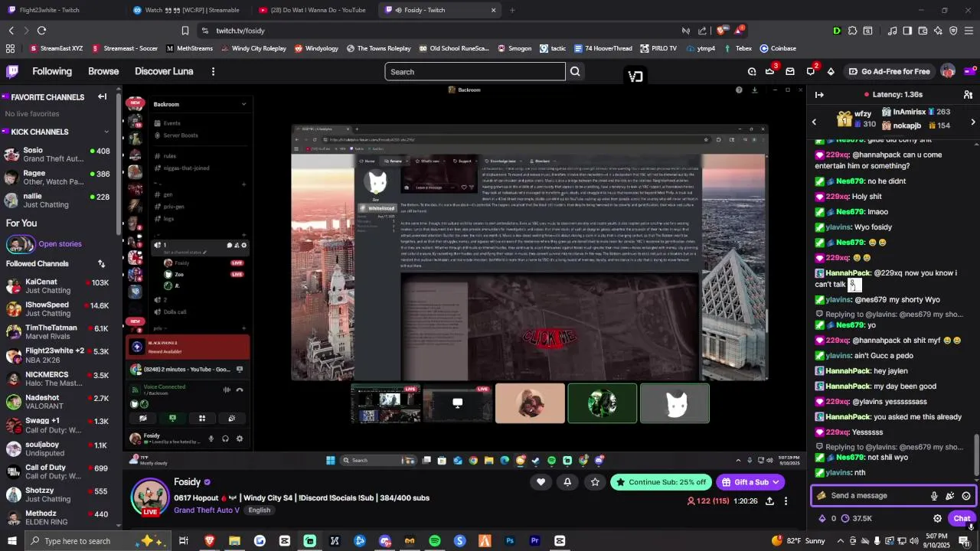This screenshot has height=551, width=980.
Task: Open the Following menu item
Action: point(52,71)
